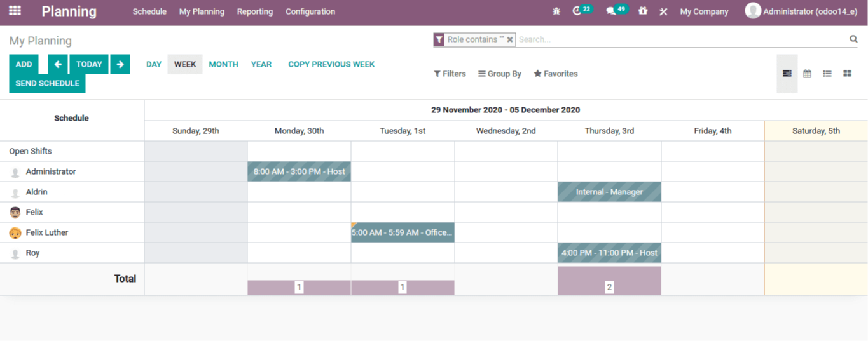Click the search magnifier icon

coord(853,39)
